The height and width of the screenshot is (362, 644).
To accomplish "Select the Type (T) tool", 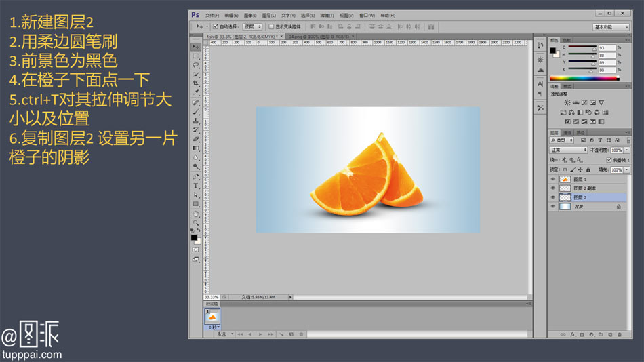I will (x=196, y=185).
